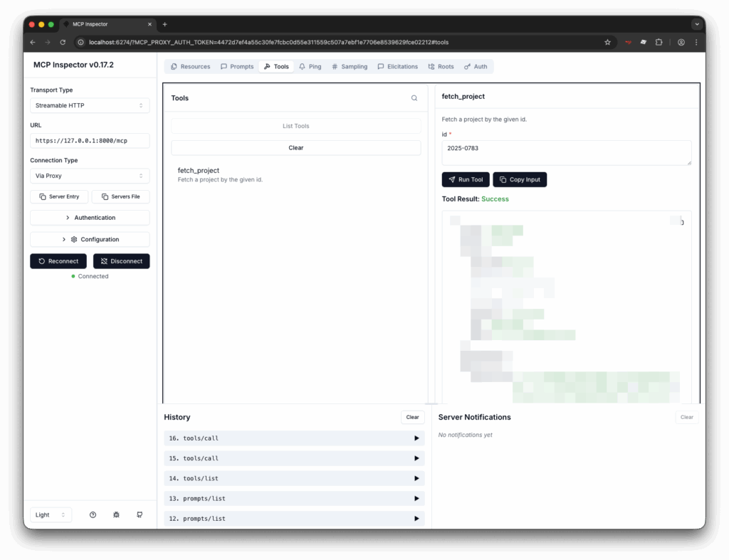The width and height of the screenshot is (729, 560).
Task: Open the Resources tab
Action: click(191, 66)
